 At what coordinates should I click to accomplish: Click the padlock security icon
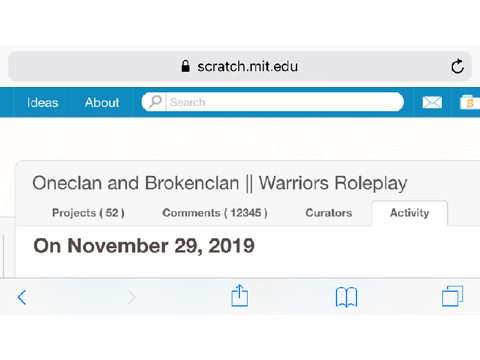(x=185, y=66)
